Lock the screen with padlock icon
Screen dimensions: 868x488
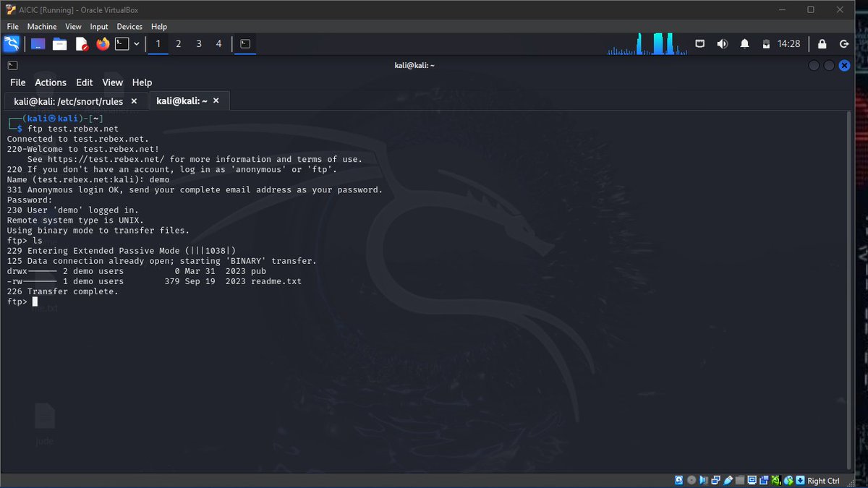[x=822, y=44]
